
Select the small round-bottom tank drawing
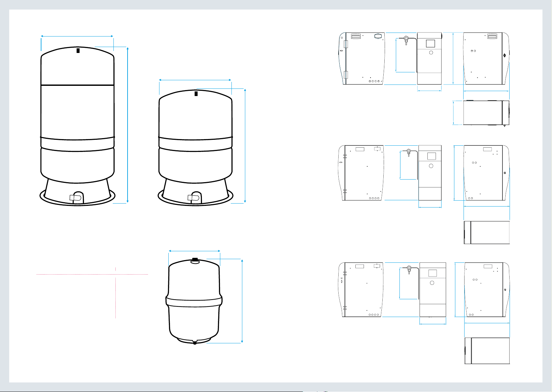click(x=194, y=301)
